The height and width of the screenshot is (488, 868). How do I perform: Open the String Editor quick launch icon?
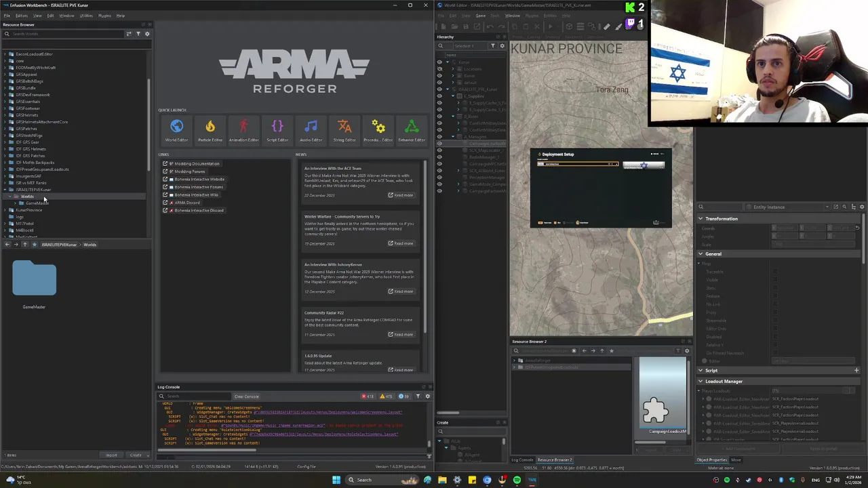[344, 130]
